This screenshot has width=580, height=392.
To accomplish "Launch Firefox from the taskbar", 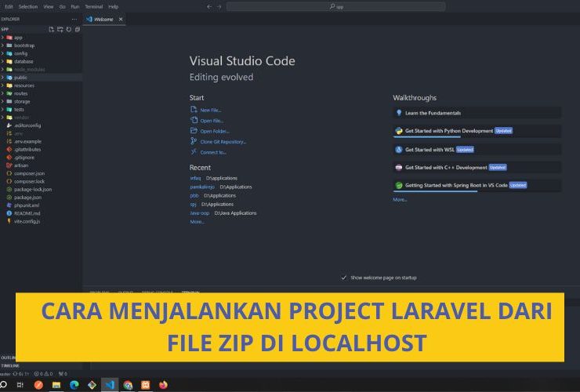I will (163, 385).
